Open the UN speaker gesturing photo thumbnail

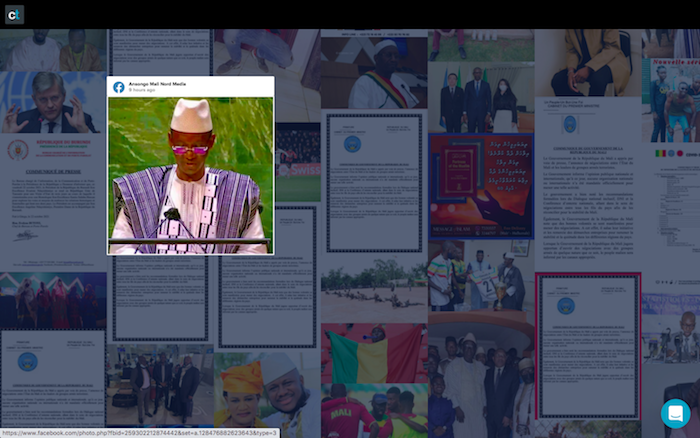tap(52, 102)
